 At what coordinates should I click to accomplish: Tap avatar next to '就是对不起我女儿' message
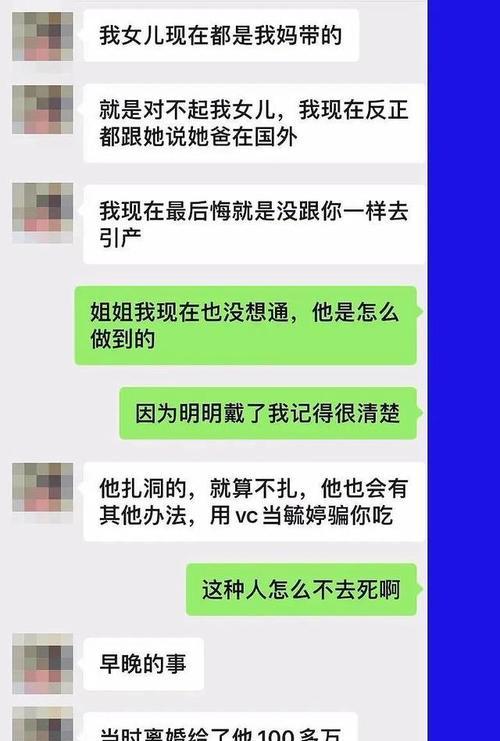[x=43, y=110]
